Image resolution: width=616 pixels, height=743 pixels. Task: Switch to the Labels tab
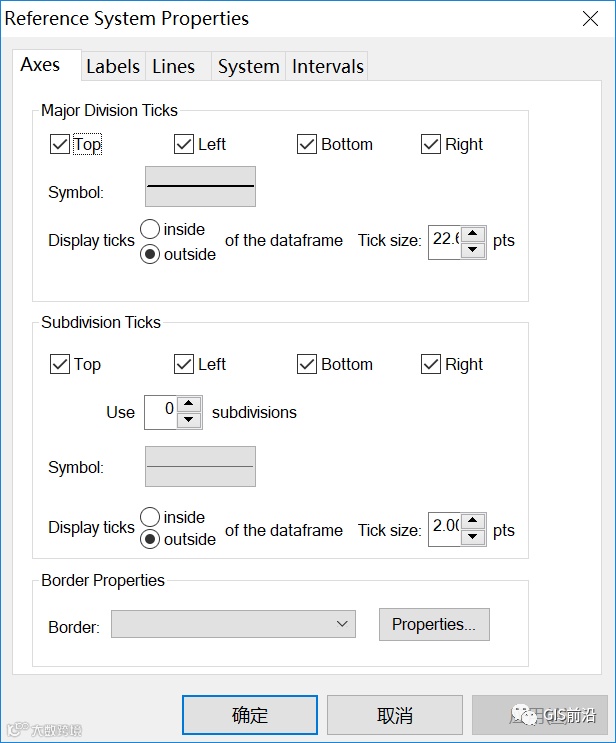coord(113,66)
